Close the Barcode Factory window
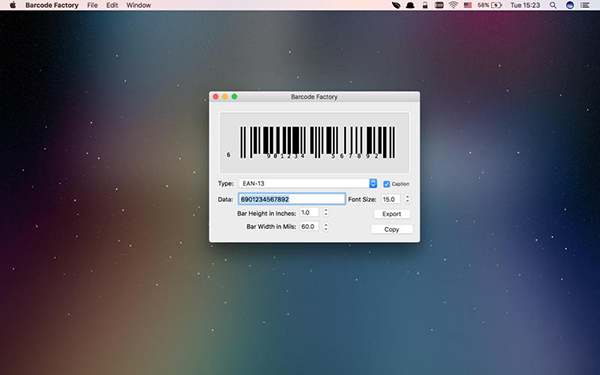This screenshot has height=375, width=600. (216, 97)
